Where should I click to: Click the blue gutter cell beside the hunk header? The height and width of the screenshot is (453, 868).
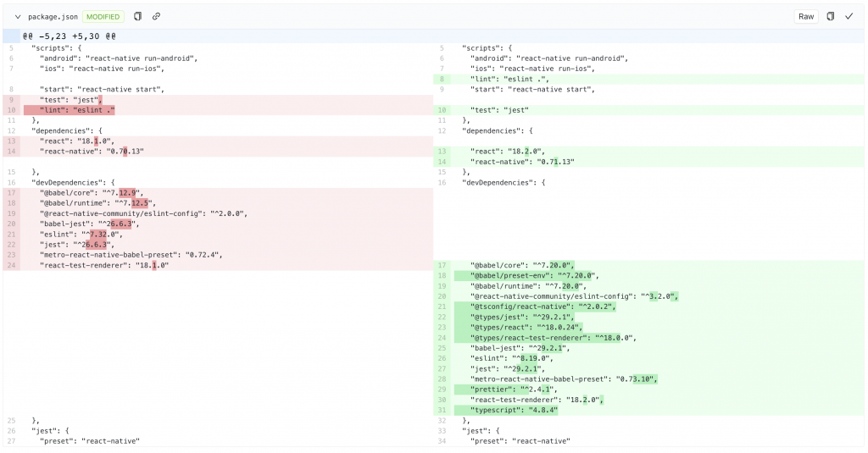12,36
